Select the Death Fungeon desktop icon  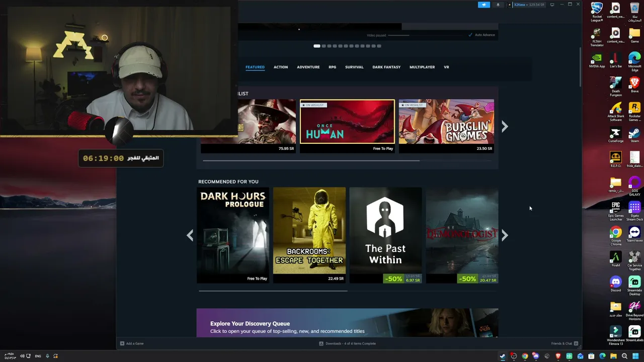(616, 86)
